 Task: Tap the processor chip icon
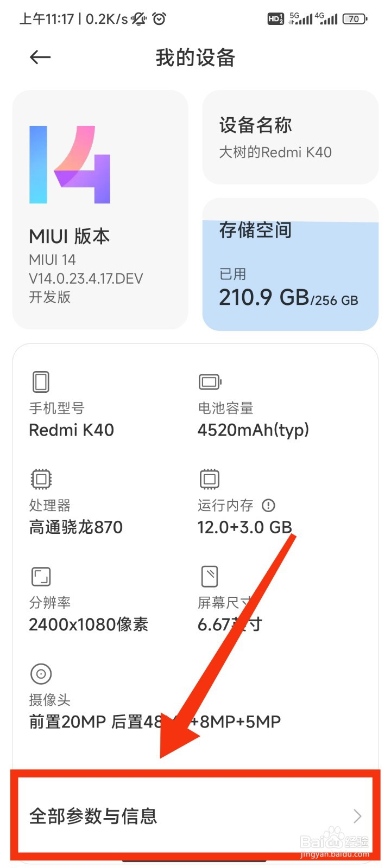41,479
